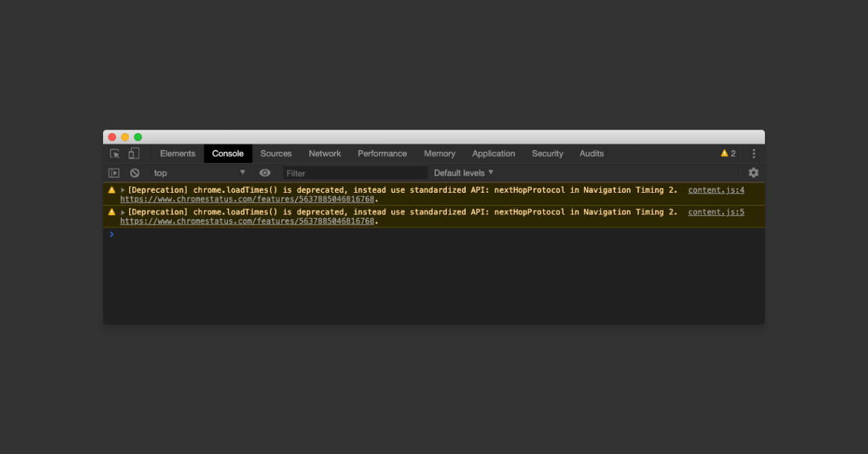The height and width of the screenshot is (454, 868).
Task: Open the content.js:4 source link
Action: [715, 190]
